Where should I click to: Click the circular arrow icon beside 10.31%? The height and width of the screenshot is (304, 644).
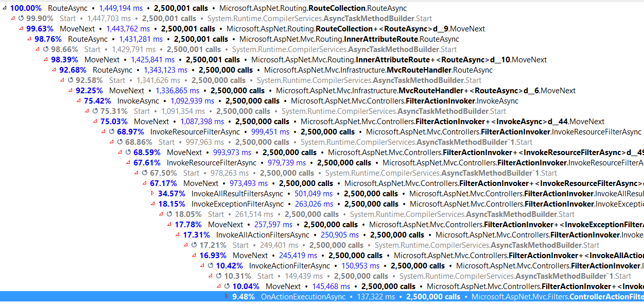219,276
